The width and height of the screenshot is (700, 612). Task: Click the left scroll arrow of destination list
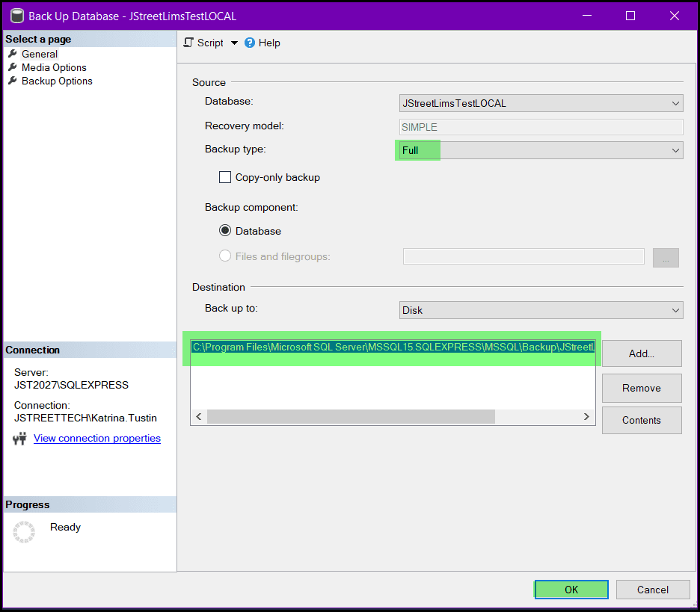click(x=199, y=417)
